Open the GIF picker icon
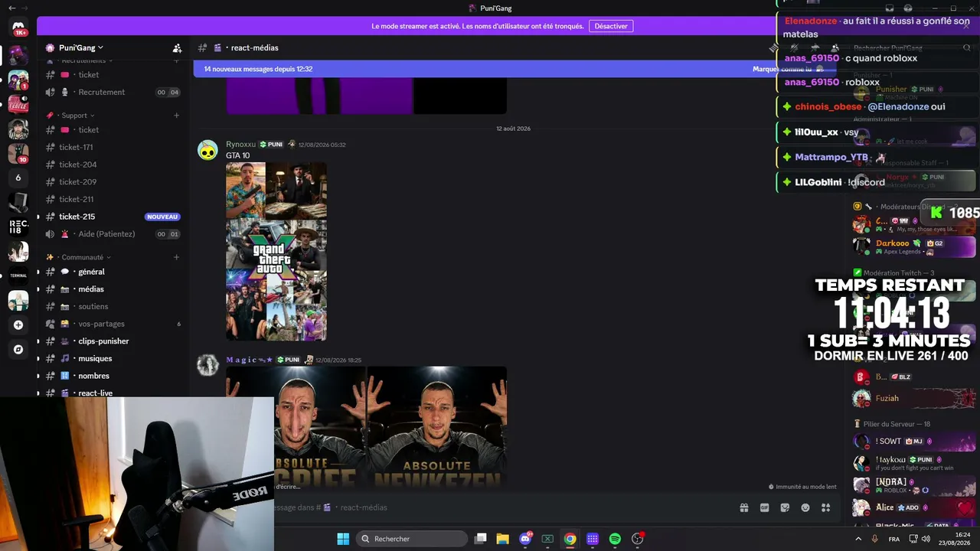This screenshot has width=980, height=551. pyautogui.click(x=764, y=507)
